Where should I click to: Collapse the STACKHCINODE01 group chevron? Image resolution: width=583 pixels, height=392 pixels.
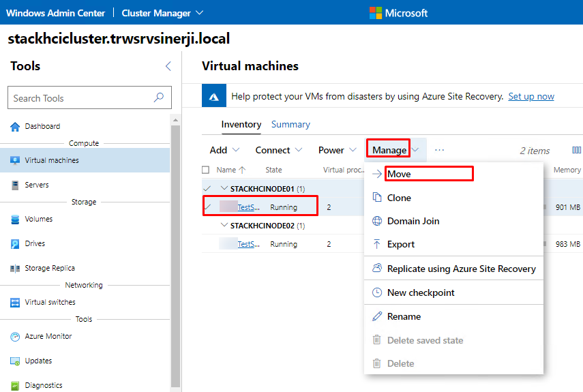coord(224,188)
